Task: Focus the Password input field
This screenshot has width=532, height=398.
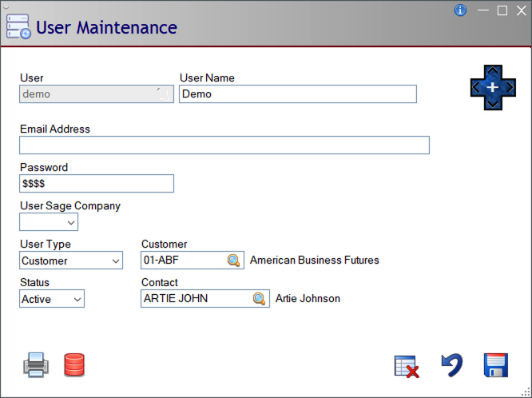Action: (x=96, y=184)
